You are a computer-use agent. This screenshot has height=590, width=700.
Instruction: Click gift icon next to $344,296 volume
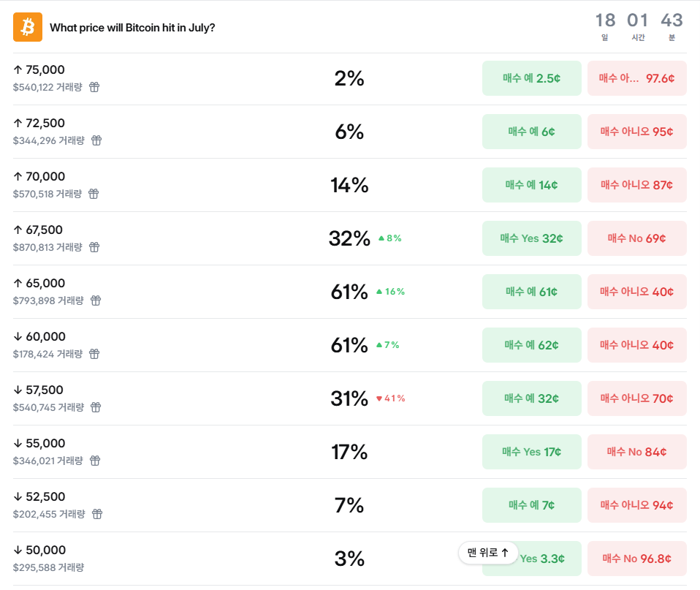tap(96, 140)
